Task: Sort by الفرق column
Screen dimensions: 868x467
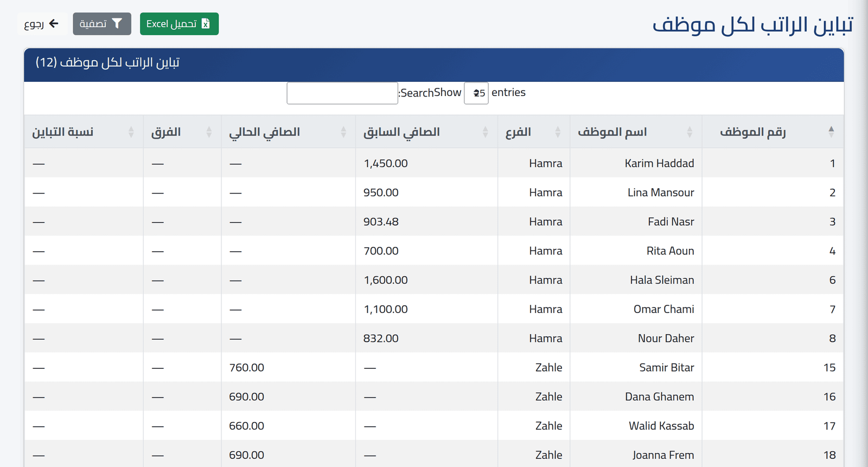Action: (x=182, y=132)
